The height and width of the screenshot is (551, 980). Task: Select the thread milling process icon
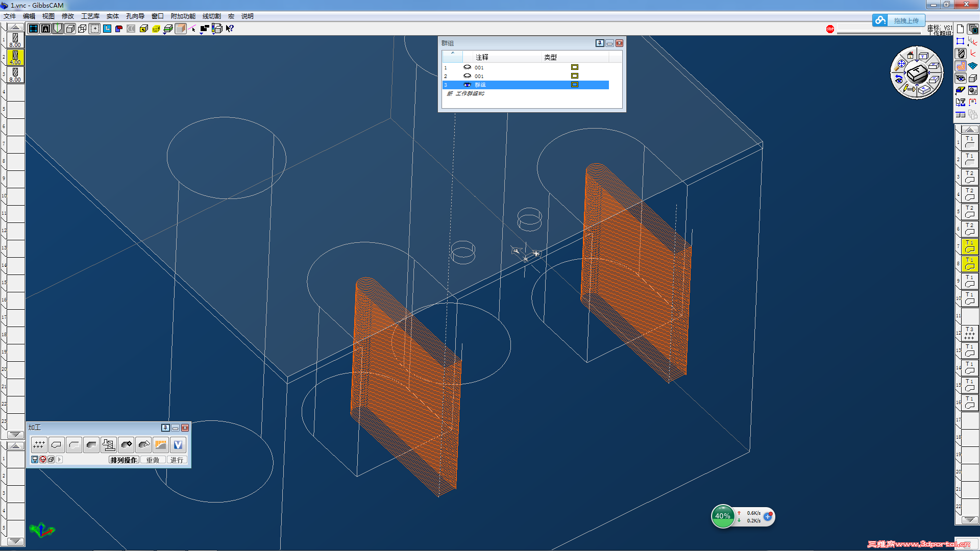109,445
